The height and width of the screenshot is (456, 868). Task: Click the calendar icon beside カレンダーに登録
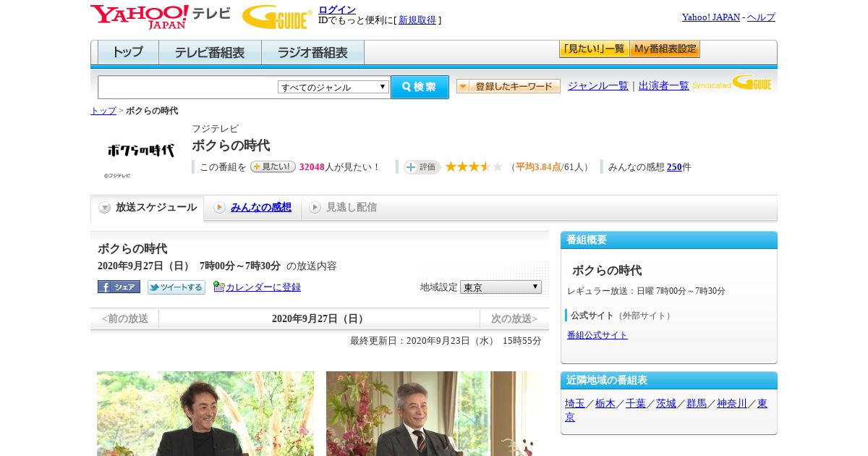[x=219, y=287]
